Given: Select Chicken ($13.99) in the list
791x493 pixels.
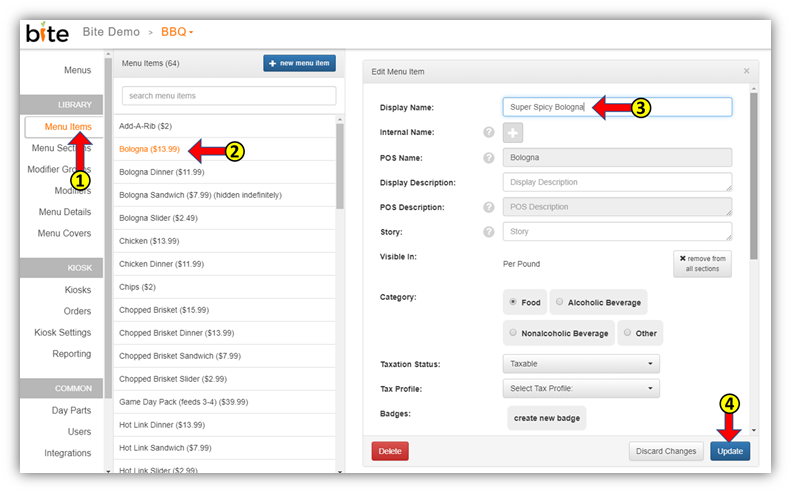Looking at the screenshot, I should [x=224, y=241].
